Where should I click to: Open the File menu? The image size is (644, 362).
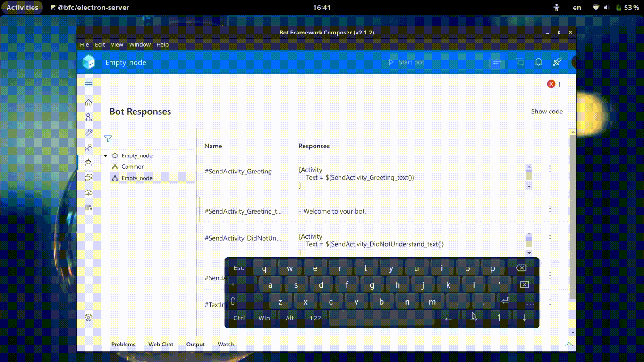85,44
